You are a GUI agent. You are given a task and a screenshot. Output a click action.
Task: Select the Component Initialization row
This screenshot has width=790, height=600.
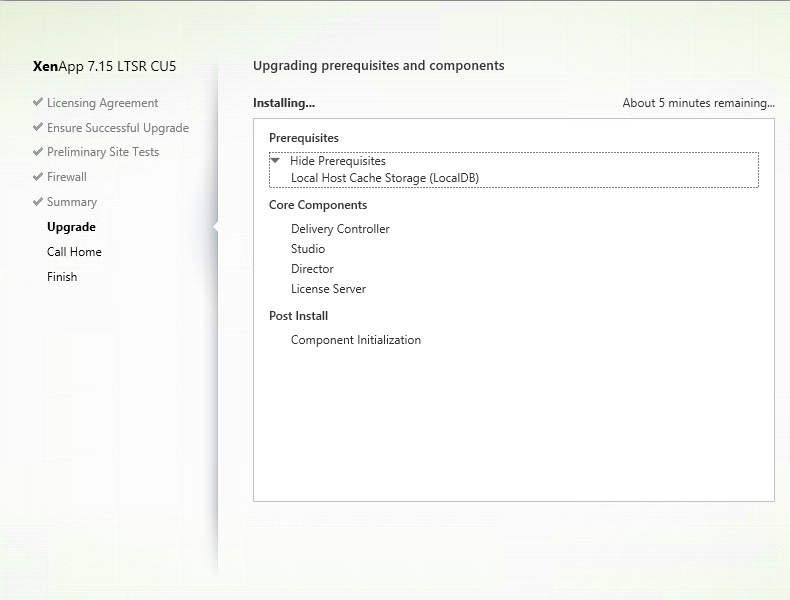tap(356, 340)
